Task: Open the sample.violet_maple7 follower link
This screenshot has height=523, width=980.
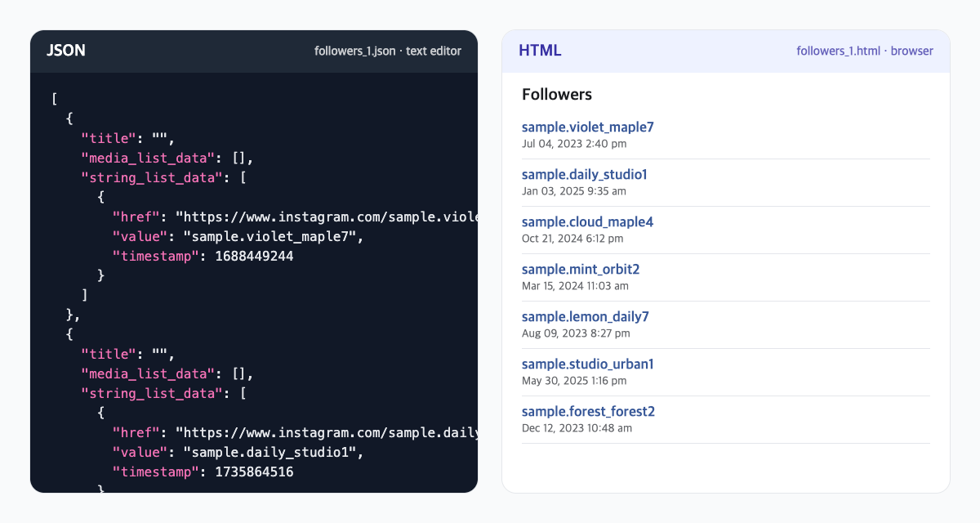Action: (x=587, y=127)
